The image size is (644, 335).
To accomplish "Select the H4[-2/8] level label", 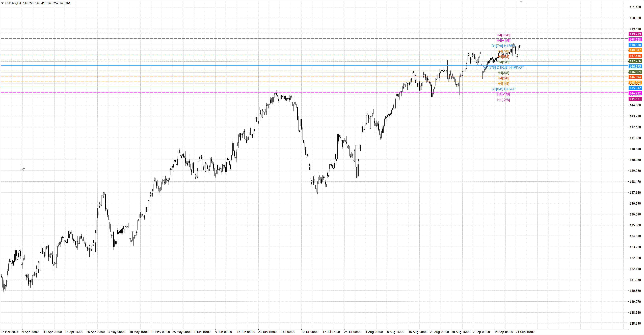I will (x=503, y=100).
